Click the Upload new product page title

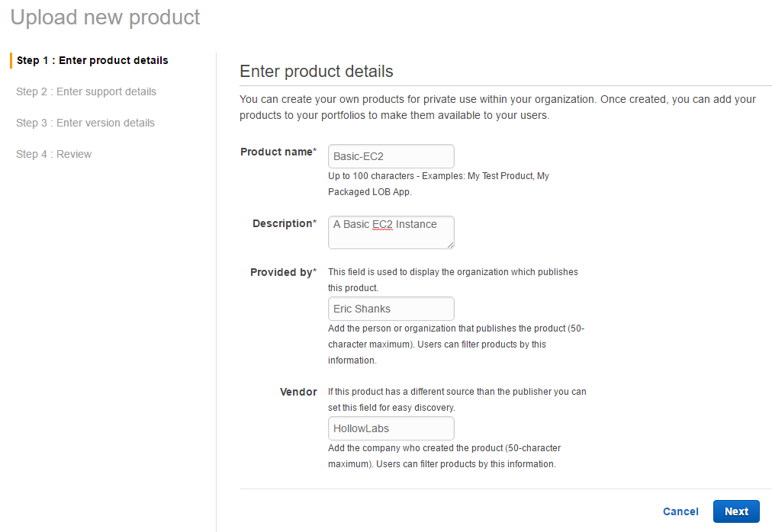[x=105, y=18]
